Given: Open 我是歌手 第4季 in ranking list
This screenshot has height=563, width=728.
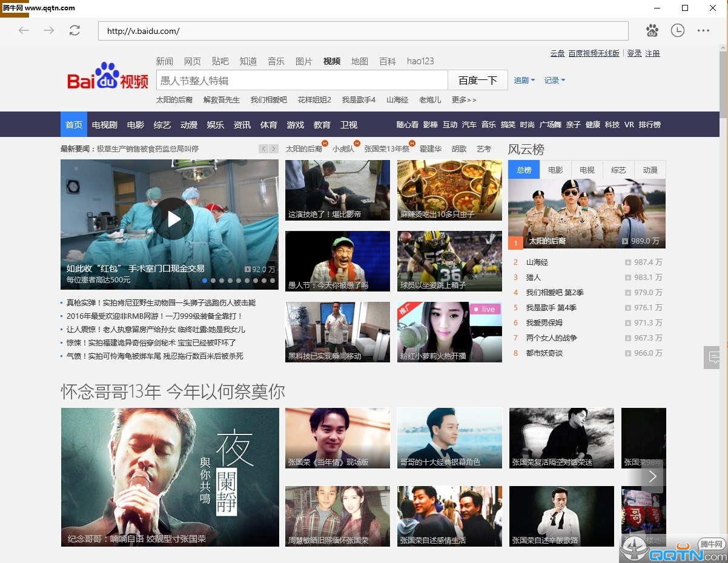Looking at the screenshot, I should (x=551, y=308).
